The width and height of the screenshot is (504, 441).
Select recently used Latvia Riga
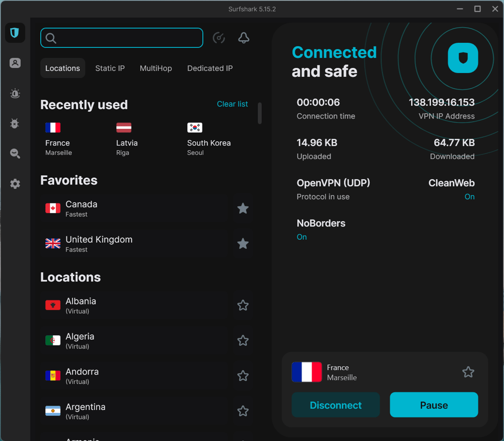[x=127, y=139]
